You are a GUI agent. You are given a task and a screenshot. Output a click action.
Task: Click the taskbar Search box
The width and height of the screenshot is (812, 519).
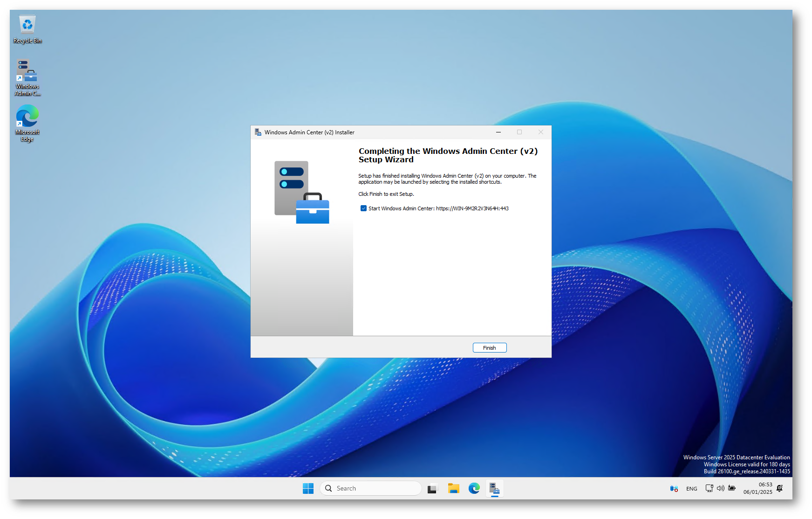[x=371, y=488]
